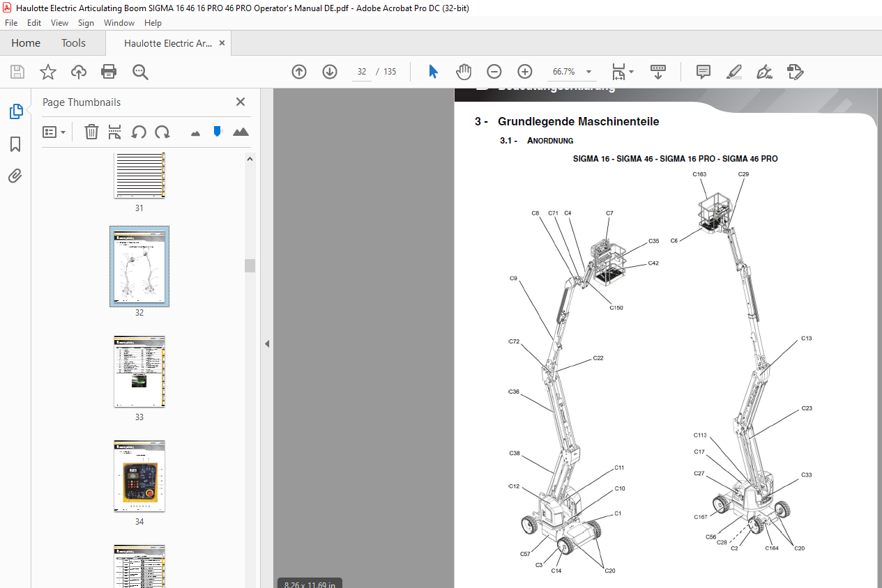Click the Read mode keyboard icon

[658, 72]
